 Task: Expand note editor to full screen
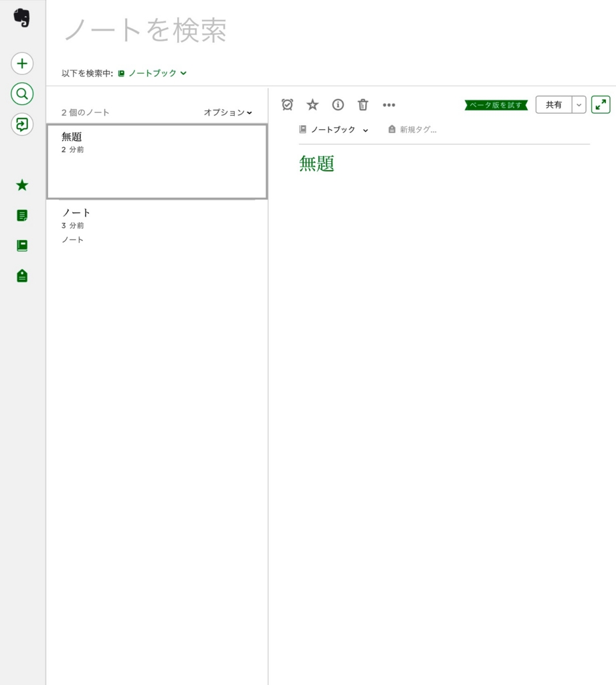point(601,105)
